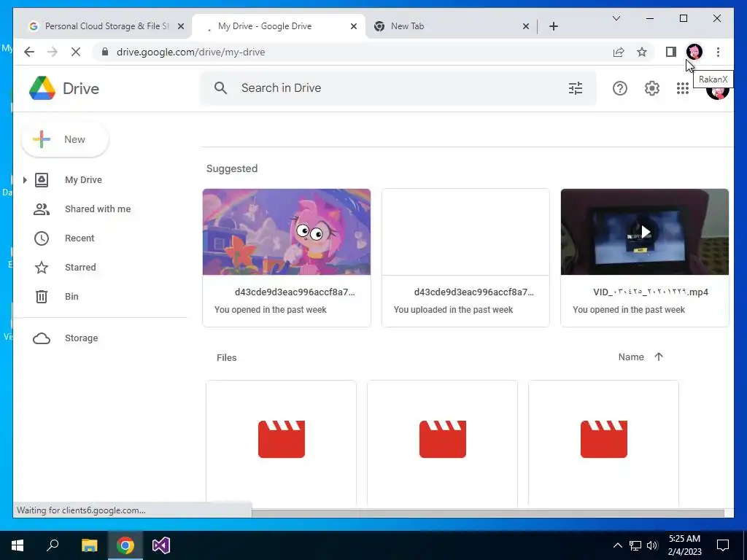This screenshot has width=747, height=560.
Task: Click the New button
Action: tap(65, 139)
